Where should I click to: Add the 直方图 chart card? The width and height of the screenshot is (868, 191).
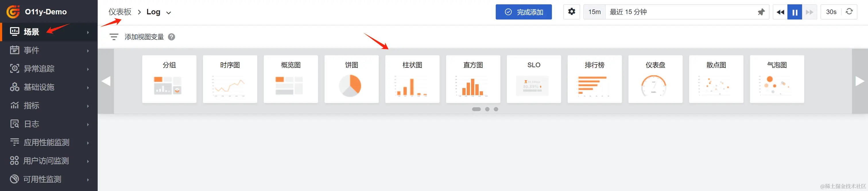(473, 79)
